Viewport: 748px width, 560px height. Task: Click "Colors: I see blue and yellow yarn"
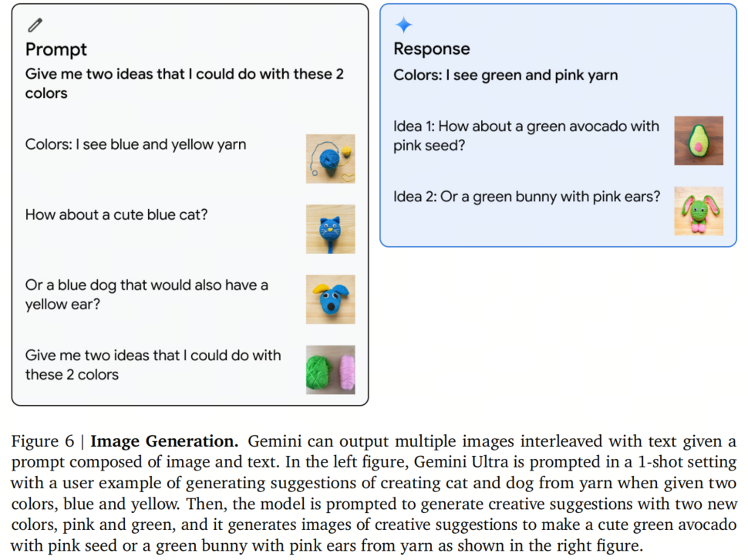pyautogui.click(x=136, y=144)
